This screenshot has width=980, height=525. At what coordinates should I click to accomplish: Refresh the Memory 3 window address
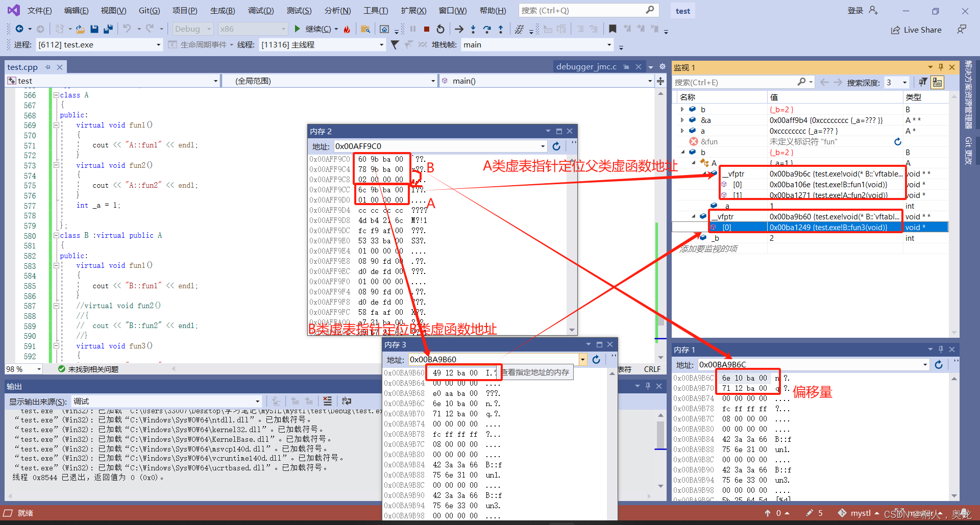(596, 360)
